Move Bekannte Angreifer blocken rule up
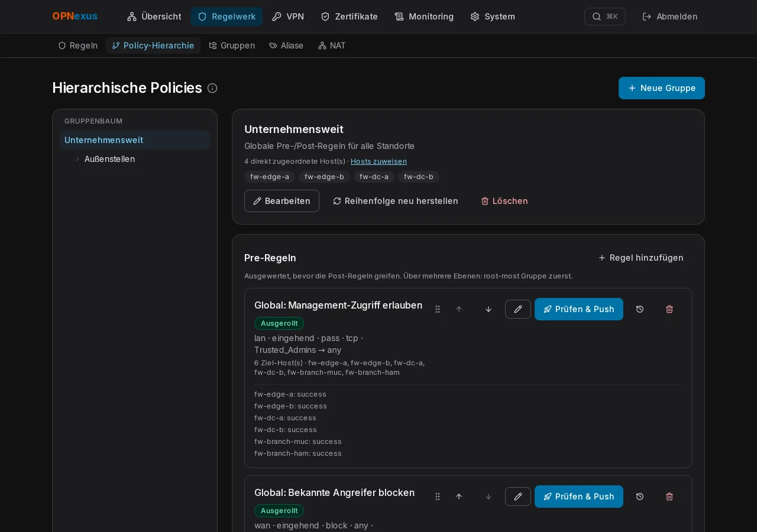Screen dimensions: 757x532 pyautogui.click(x=459, y=497)
